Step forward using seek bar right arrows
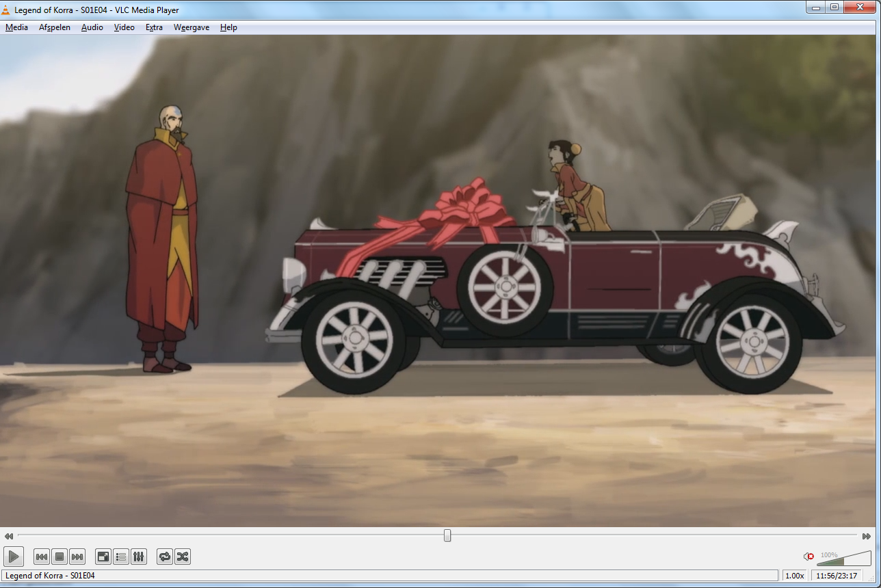881x588 pixels. (867, 536)
